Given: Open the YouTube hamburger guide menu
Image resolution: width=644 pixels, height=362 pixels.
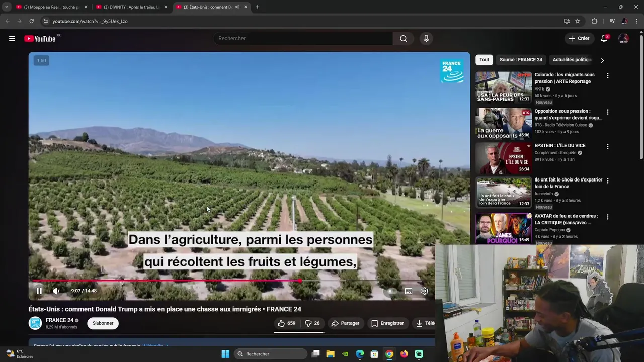Looking at the screenshot, I should (x=12, y=38).
